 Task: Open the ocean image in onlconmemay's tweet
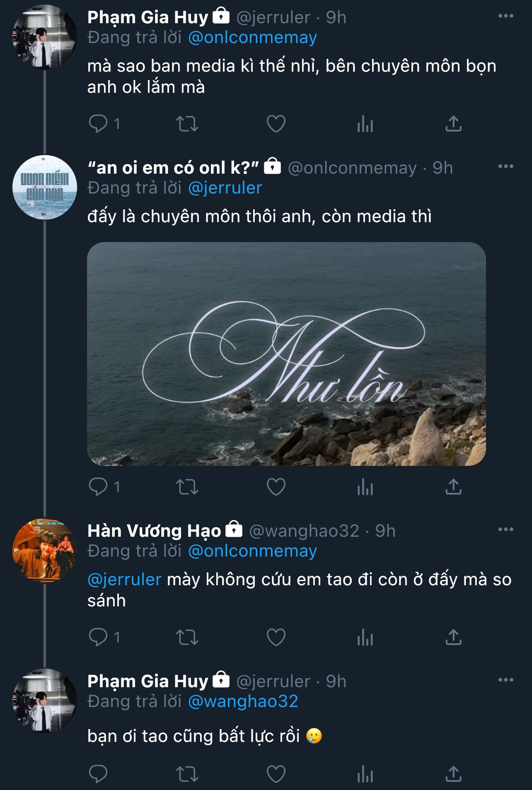click(x=286, y=354)
